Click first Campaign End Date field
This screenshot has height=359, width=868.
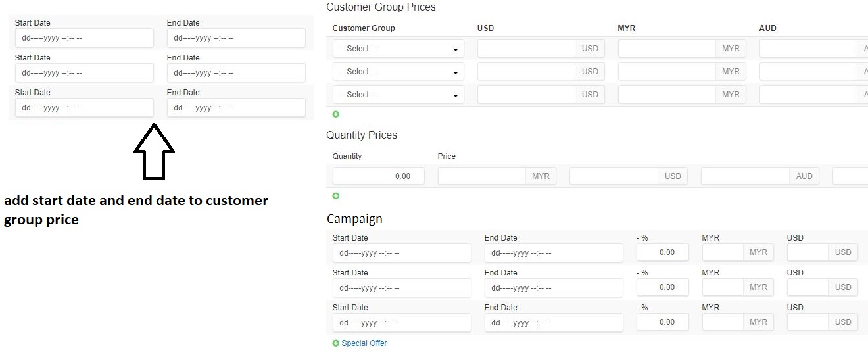tap(554, 253)
